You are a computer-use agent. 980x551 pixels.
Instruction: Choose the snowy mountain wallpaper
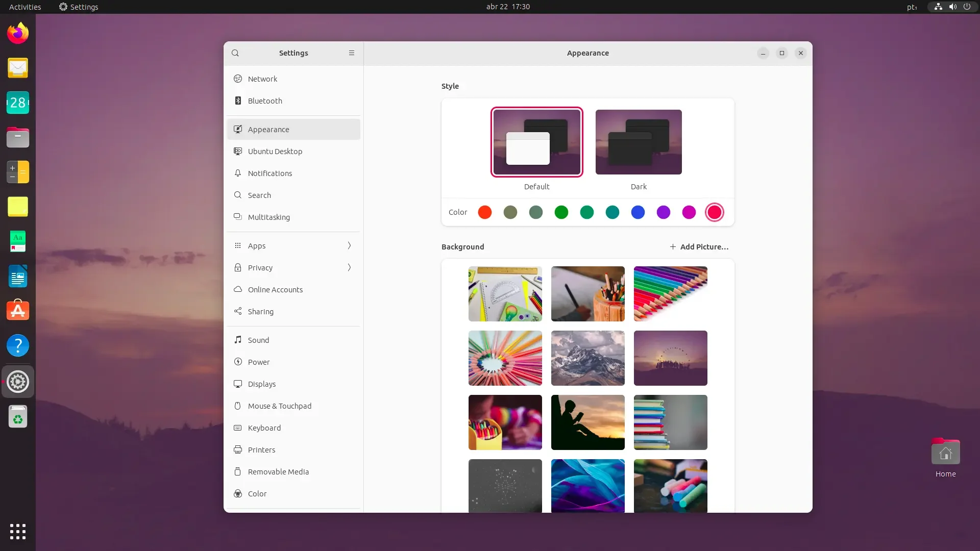588,358
